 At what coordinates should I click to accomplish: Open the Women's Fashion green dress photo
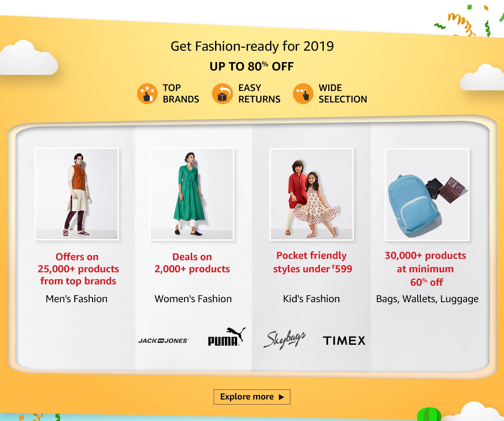point(192,194)
